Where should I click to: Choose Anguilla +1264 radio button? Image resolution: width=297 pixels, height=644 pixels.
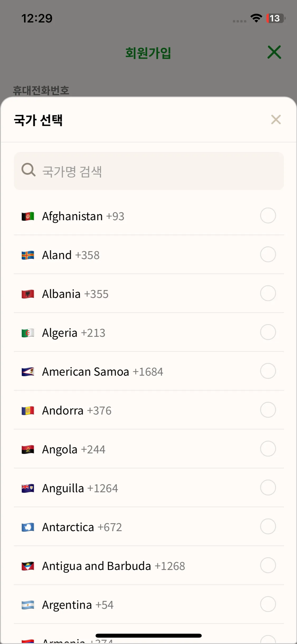click(268, 488)
